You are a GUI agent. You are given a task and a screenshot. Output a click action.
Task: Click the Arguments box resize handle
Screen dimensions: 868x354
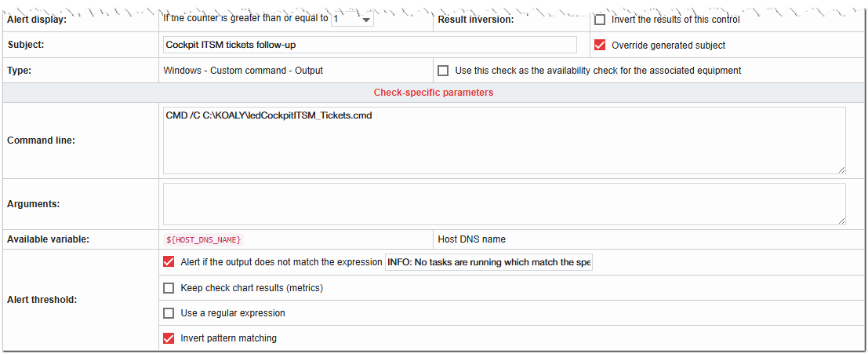[x=841, y=221]
